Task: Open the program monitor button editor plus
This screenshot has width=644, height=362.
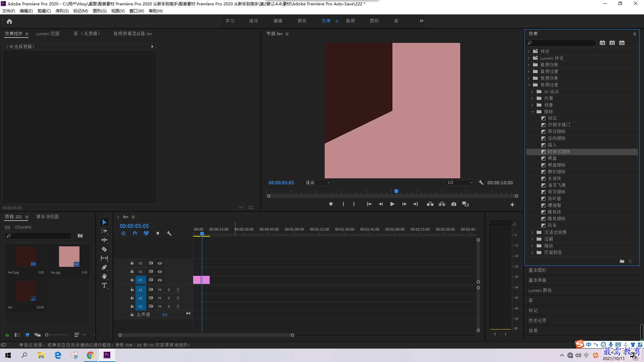Action: (x=512, y=204)
